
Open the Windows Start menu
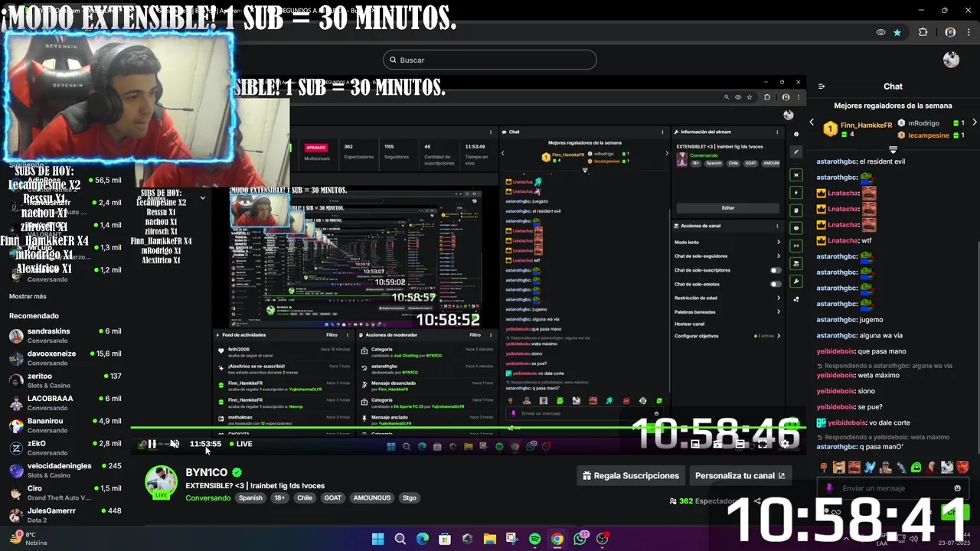click(377, 539)
